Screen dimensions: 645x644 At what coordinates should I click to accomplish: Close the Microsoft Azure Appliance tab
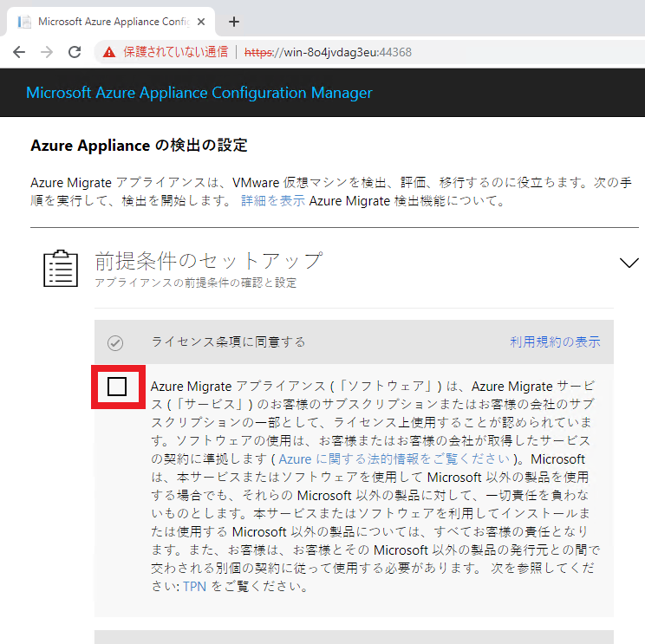point(201,22)
